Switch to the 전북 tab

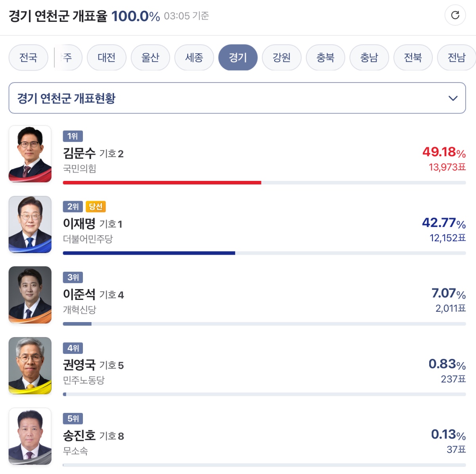pyautogui.click(x=413, y=58)
